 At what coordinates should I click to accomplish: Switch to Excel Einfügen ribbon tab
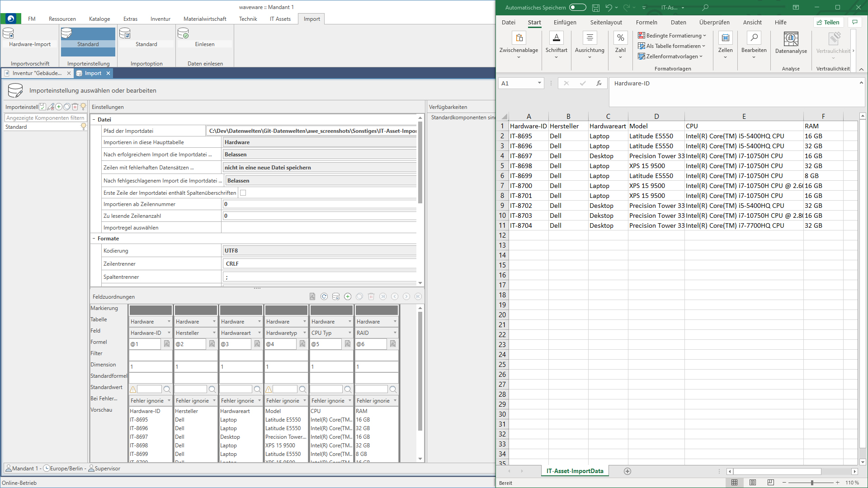[565, 23]
